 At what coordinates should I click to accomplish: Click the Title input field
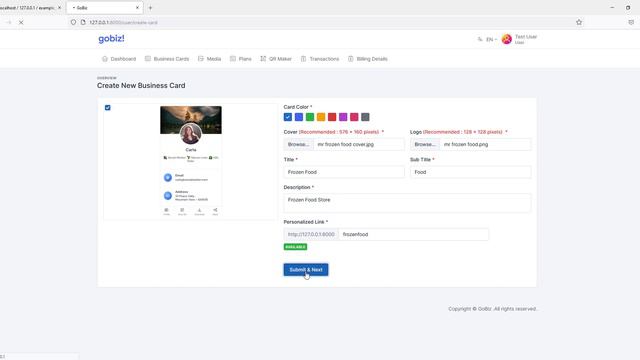click(344, 172)
